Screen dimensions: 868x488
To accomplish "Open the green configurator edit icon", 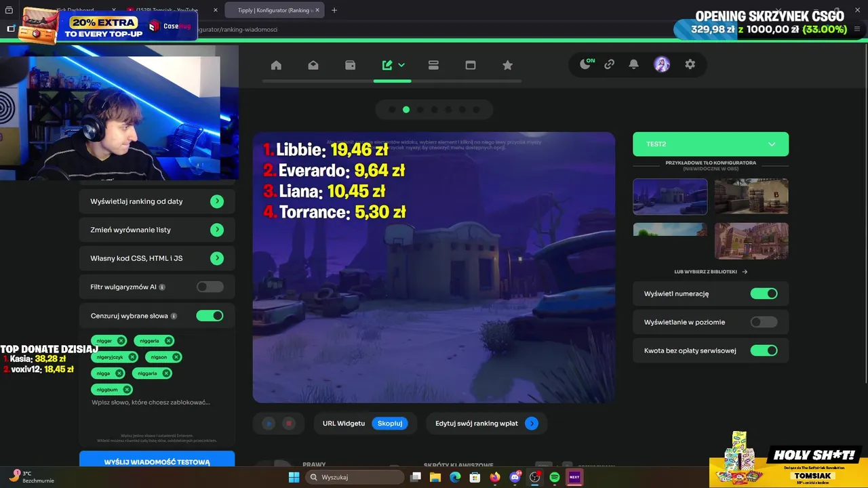I will pyautogui.click(x=387, y=65).
